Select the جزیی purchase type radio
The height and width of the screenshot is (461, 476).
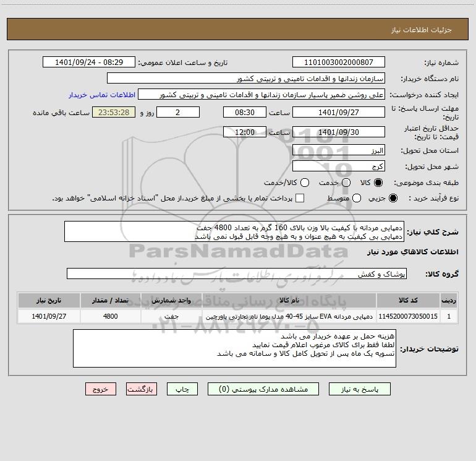point(393,198)
